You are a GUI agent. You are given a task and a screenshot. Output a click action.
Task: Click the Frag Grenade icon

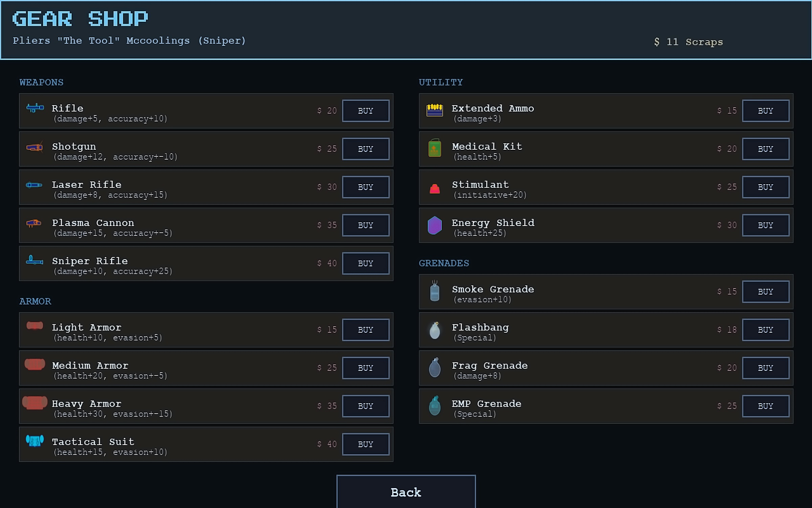tap(434, 368)
